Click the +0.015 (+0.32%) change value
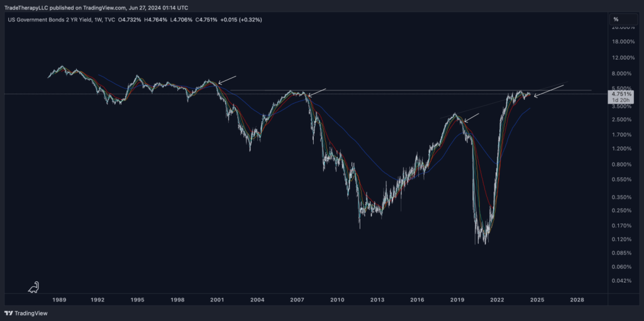Screen dimensions: 644x321 (241, 19)
